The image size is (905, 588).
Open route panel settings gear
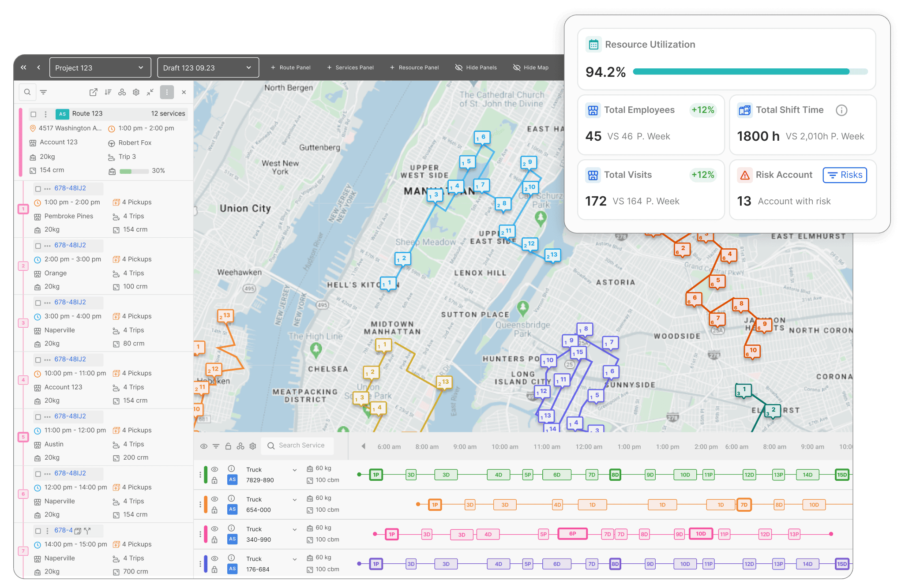136,92
